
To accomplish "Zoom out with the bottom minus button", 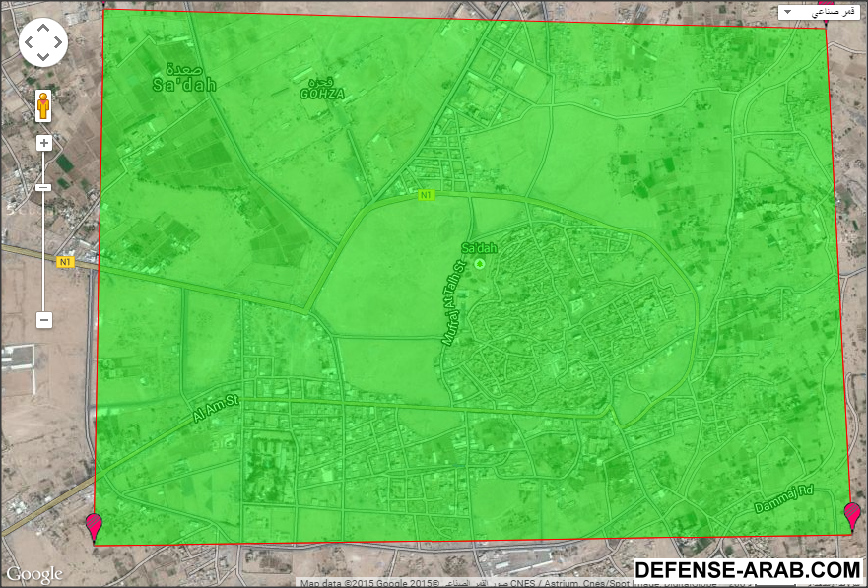I will click(x=43, y=320).
